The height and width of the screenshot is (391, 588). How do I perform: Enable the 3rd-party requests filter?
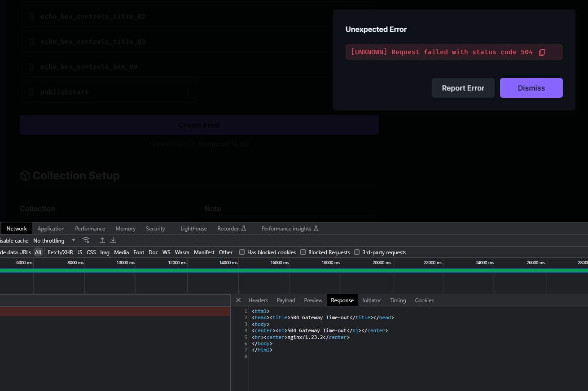tap(357, 252)
